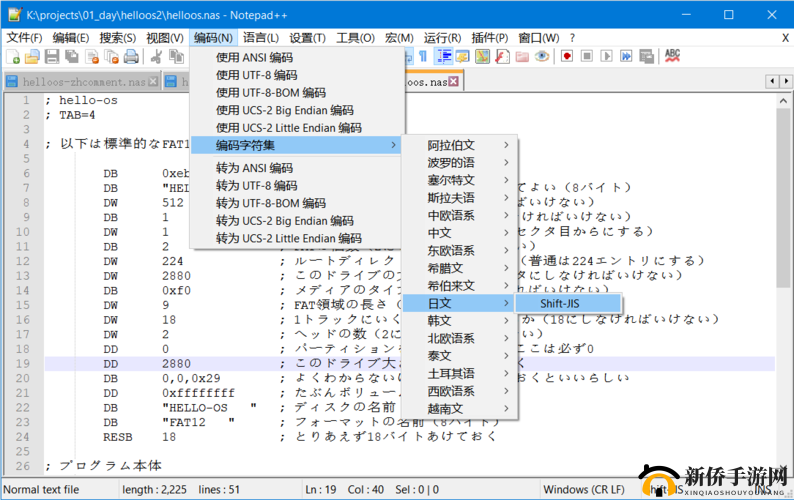The image size is (794, 500).
Task: Expand the 编码字符集 submenu
Action: (x=298, y=145)
